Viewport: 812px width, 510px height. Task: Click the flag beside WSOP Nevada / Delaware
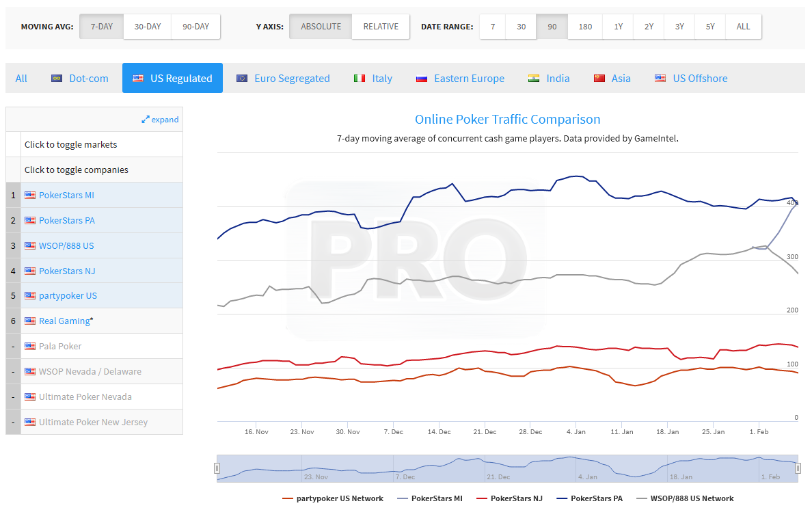click(30, 372)
